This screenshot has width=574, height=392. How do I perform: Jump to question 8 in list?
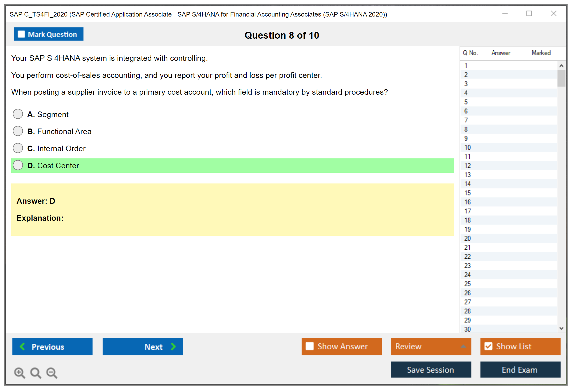pos(466,129)
